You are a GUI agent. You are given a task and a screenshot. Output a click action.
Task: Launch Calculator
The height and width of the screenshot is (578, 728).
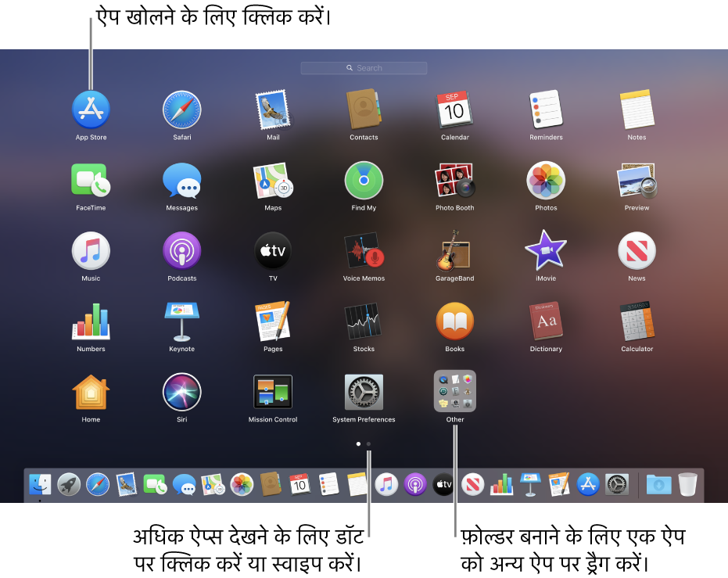click(637, 321)
